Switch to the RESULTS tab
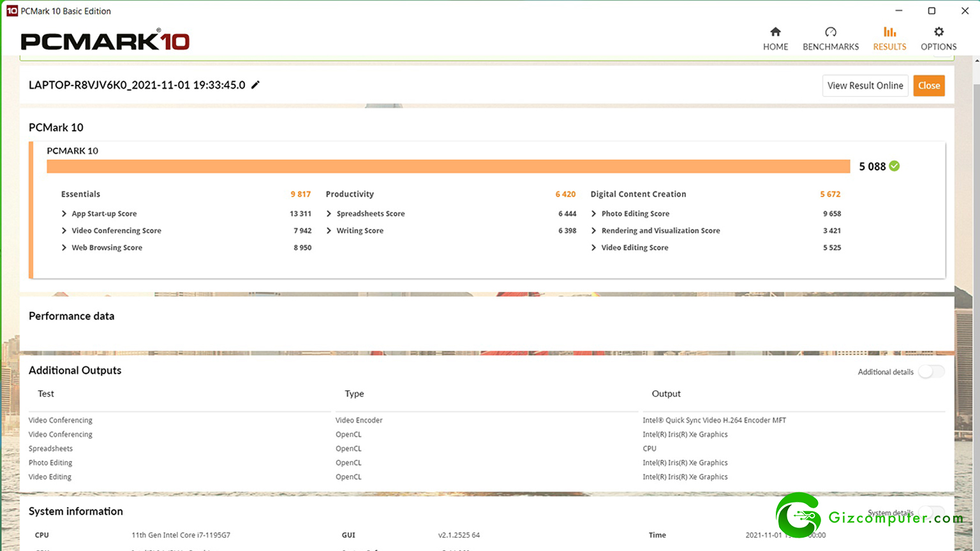Image resolution: width=980 pixels, height=551 pixels. [x=889, y=39]
